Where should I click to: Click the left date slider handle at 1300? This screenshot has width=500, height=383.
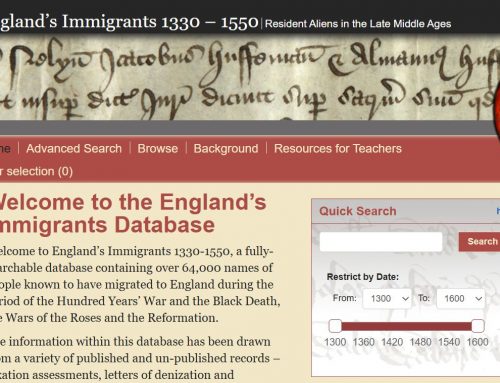[335, 326]
